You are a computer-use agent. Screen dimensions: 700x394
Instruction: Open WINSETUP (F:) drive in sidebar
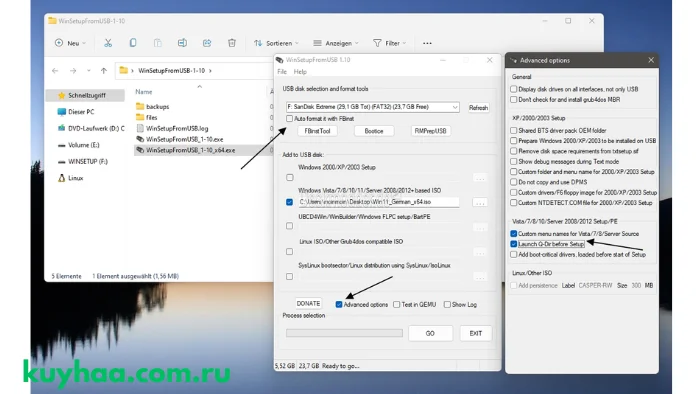click(x=88, y=162)
